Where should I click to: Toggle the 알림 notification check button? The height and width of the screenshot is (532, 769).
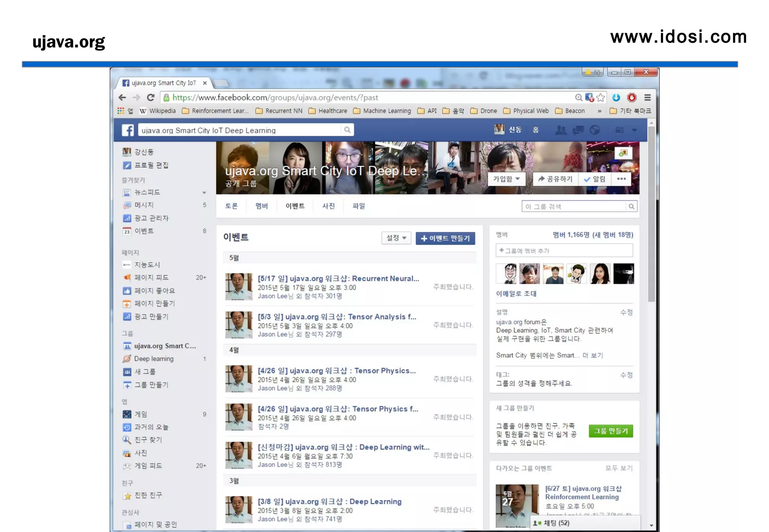595,179
